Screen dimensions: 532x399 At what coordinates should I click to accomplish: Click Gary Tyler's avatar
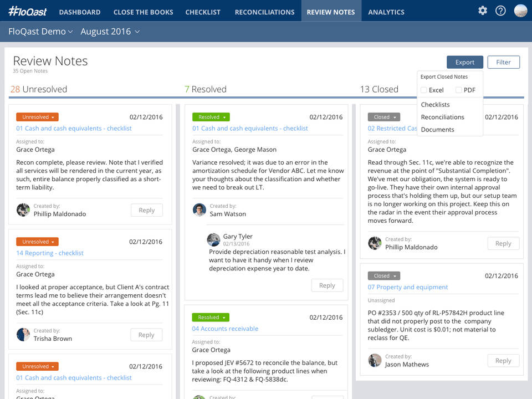click(x=213, y=239)
